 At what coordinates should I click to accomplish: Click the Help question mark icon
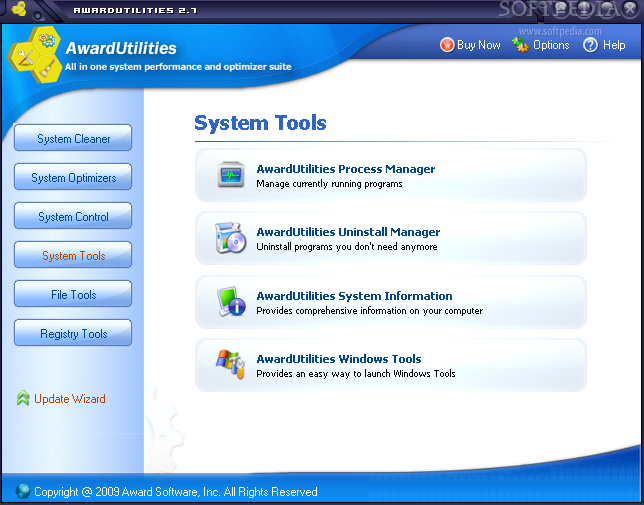(591, 45)
